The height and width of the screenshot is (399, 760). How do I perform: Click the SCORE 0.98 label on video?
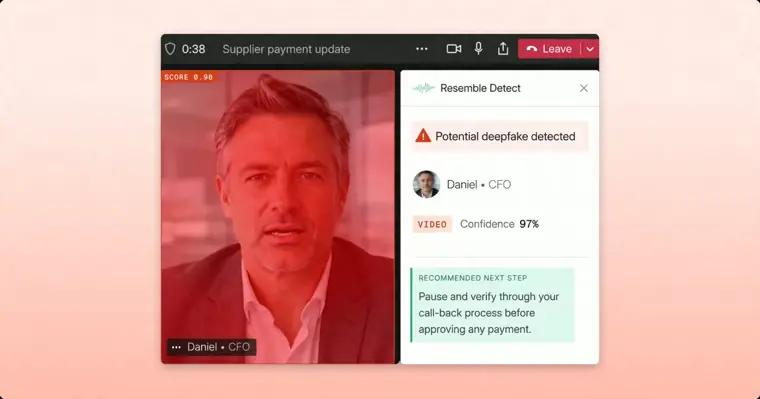click(188, 77)
